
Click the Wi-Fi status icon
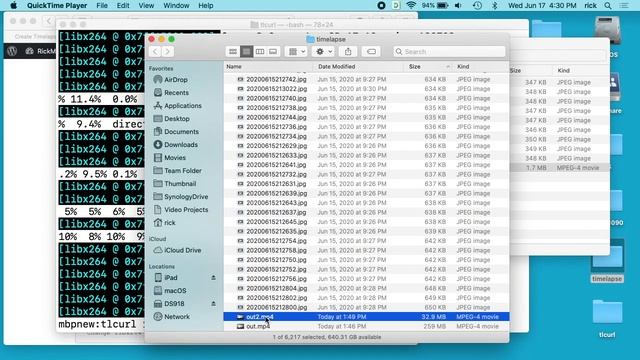tap(411, 6)
